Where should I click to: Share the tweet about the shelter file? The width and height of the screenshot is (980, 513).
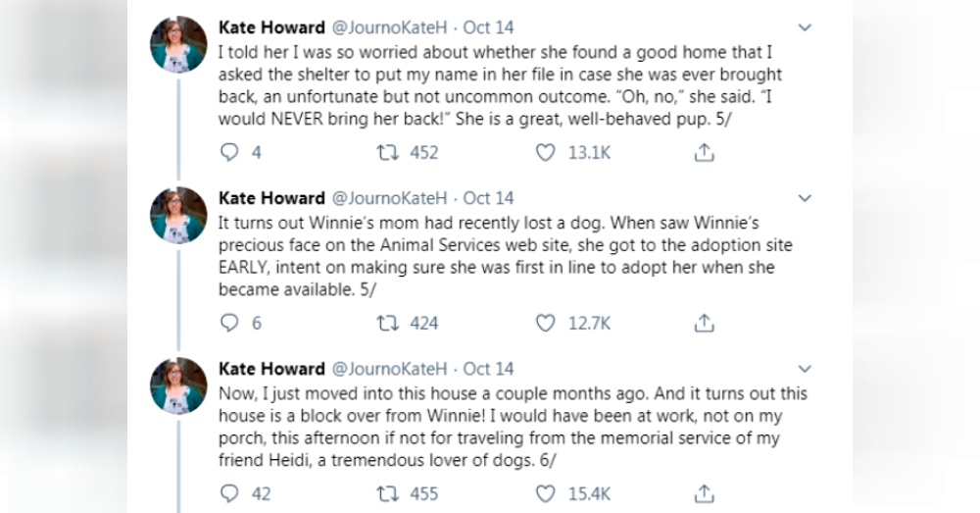coord(704,152)
